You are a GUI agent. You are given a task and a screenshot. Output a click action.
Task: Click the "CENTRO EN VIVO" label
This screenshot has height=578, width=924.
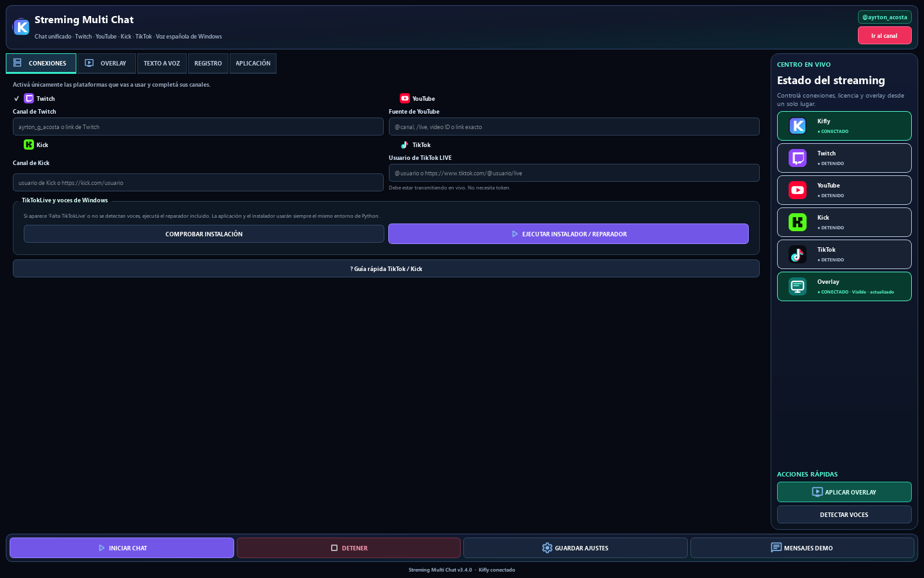click(x=803, y=64)
